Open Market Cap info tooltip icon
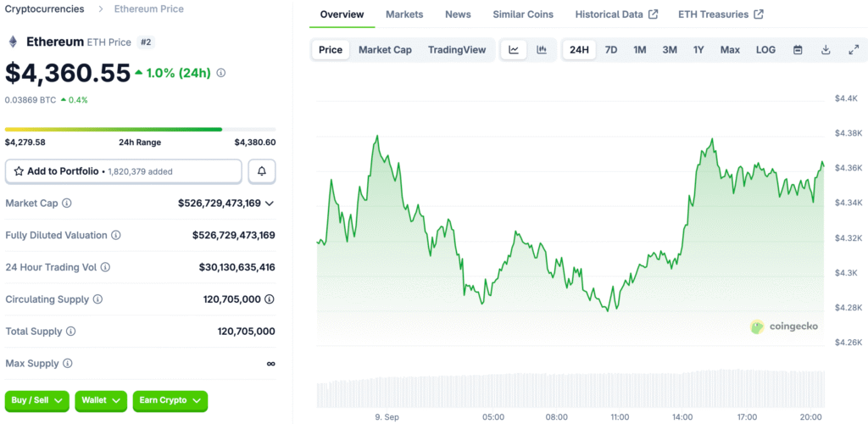 click(66, 204)
